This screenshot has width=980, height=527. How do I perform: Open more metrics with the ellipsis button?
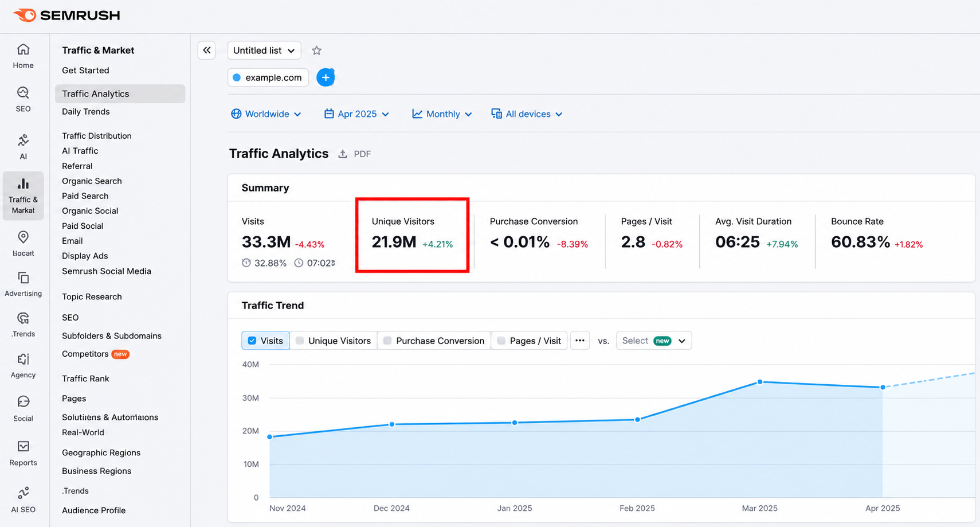(580, 341)
